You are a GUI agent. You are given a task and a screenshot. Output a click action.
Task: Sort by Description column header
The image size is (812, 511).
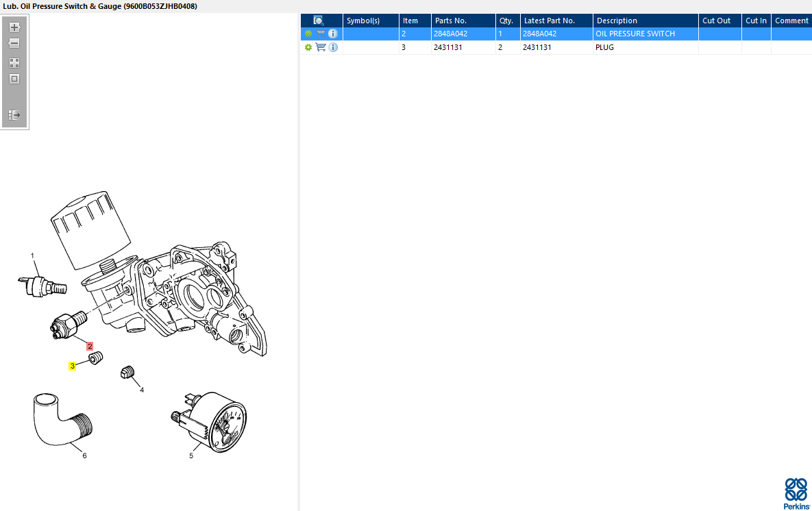pyautogui.click(x=645, y=21)
